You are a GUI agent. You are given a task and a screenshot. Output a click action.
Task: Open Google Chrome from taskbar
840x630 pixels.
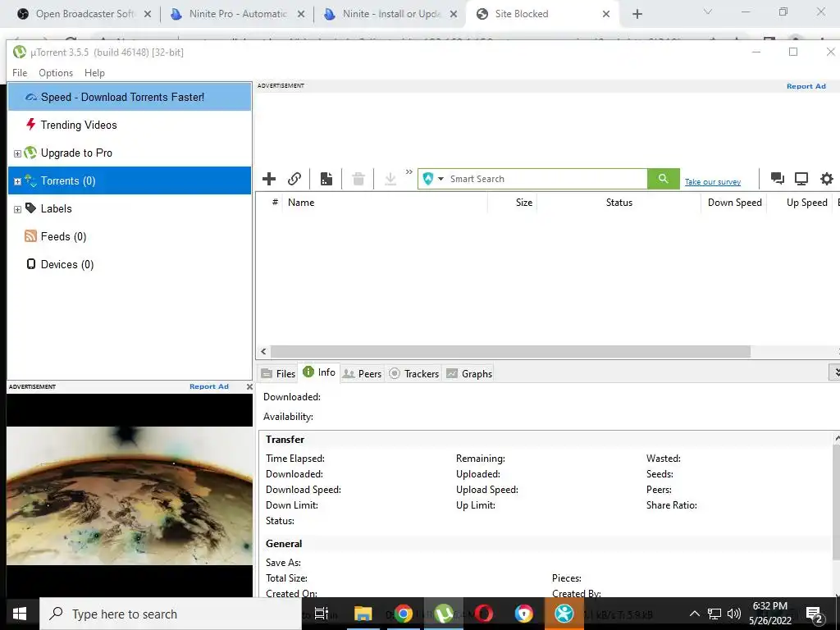tap(403, 614)
